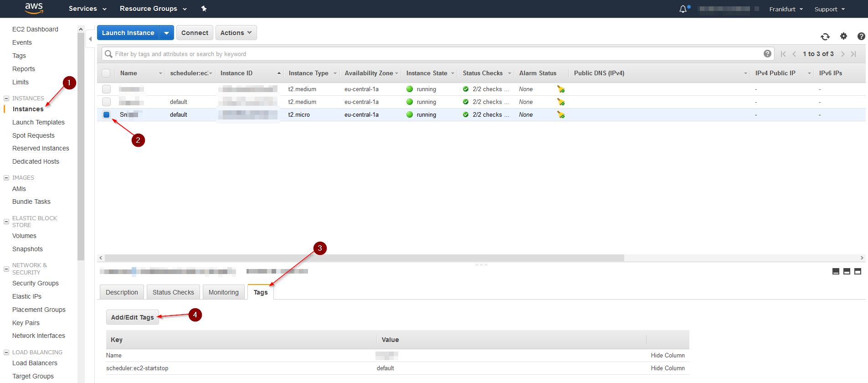
Task: Maximize the details pane layout icon
Action: click(858, 271)
